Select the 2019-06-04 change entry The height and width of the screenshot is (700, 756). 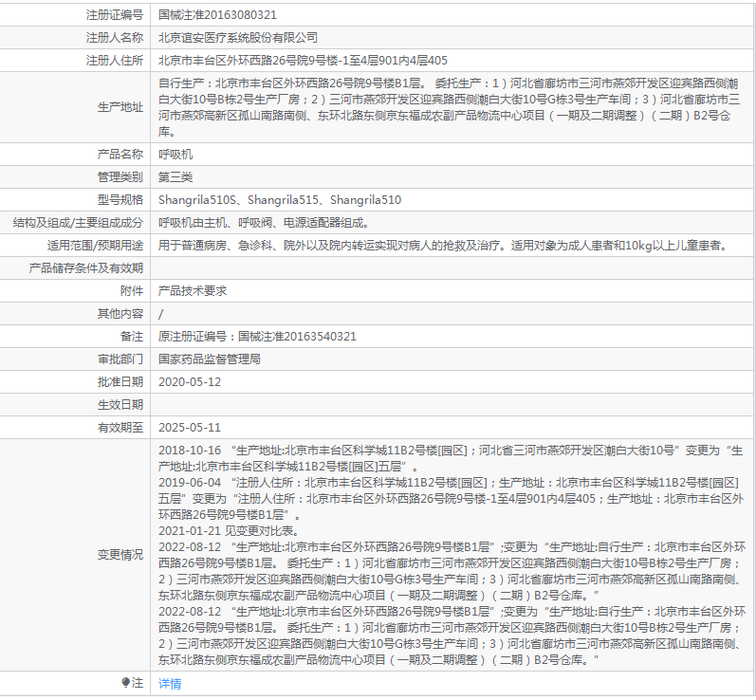452,499
